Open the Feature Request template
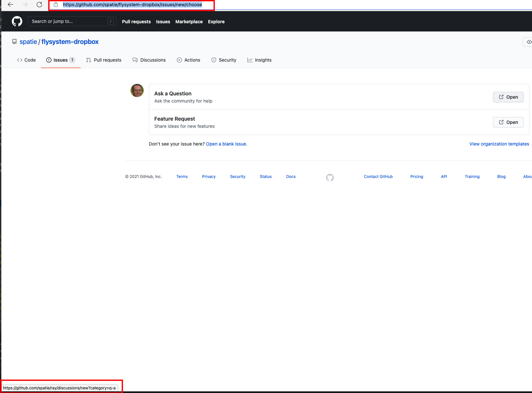 click(508, 122)
